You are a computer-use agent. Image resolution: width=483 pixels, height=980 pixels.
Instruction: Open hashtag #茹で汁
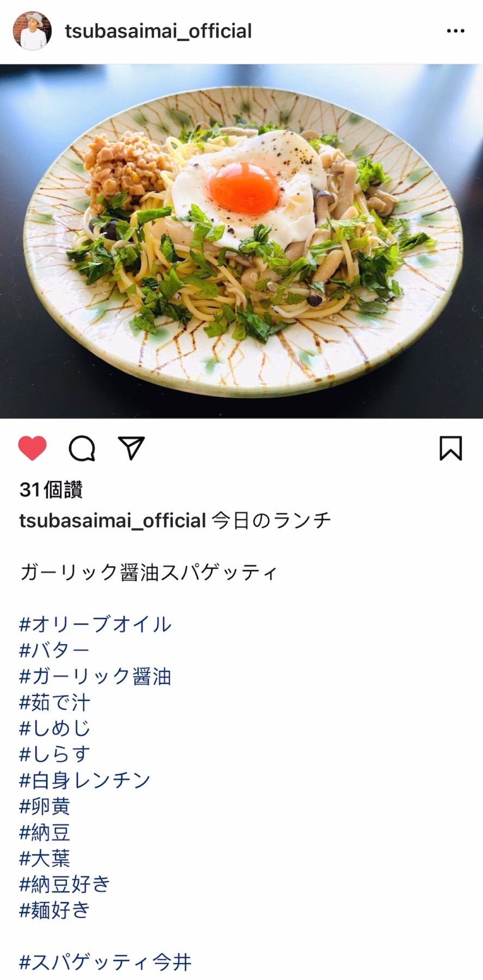point(55,702)
